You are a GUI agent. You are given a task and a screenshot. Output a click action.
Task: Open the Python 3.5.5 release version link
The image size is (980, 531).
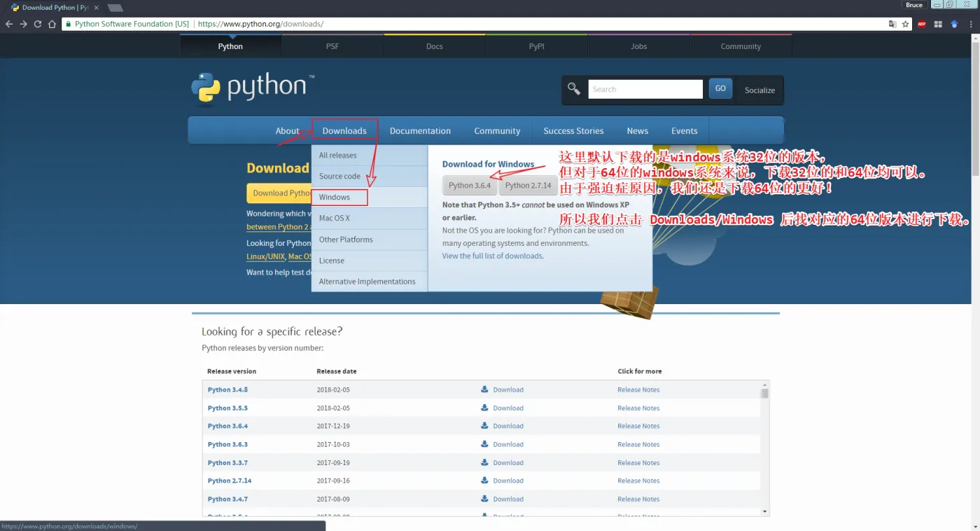tap(227, 408)
